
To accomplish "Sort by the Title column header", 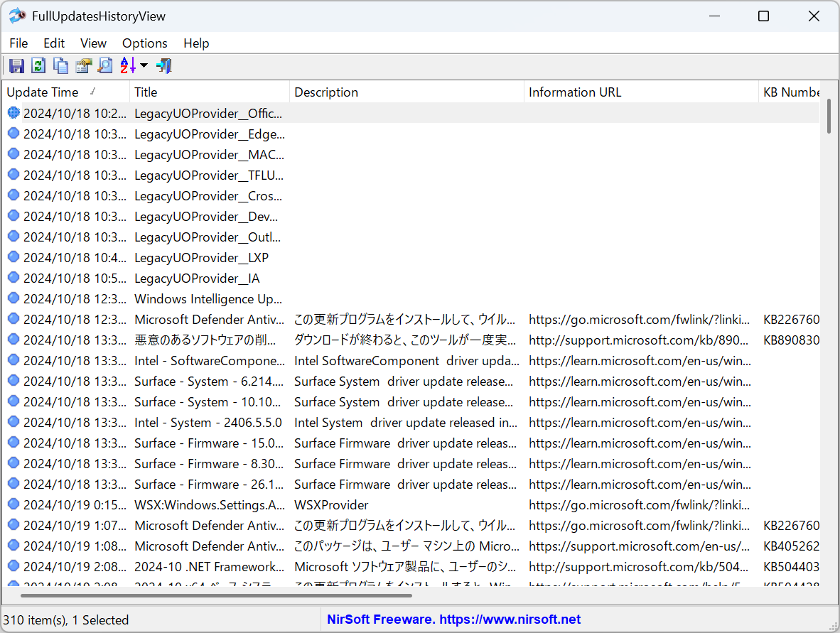I will 146,92.
